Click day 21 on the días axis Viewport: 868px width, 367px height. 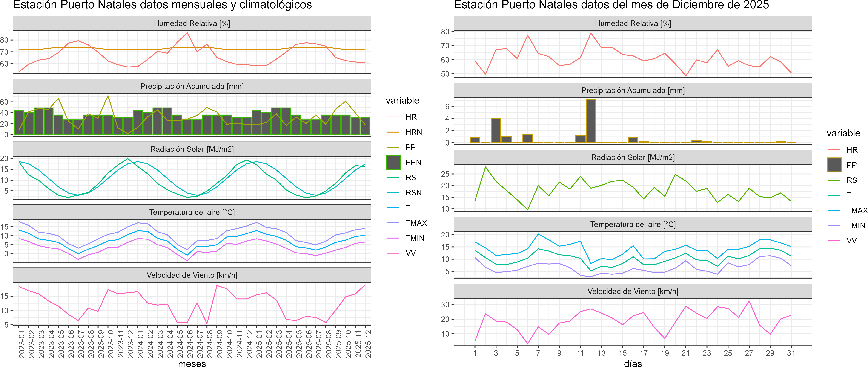coord(685,353)
